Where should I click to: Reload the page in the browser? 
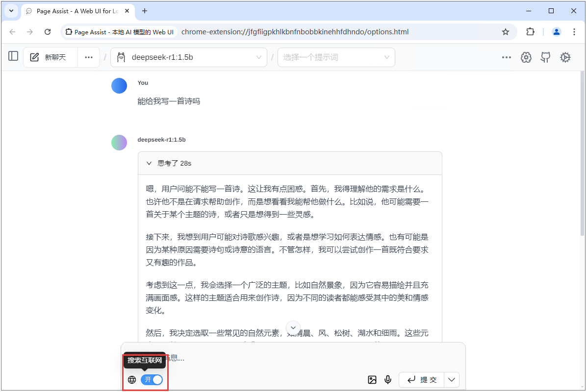tap(48, 32)
